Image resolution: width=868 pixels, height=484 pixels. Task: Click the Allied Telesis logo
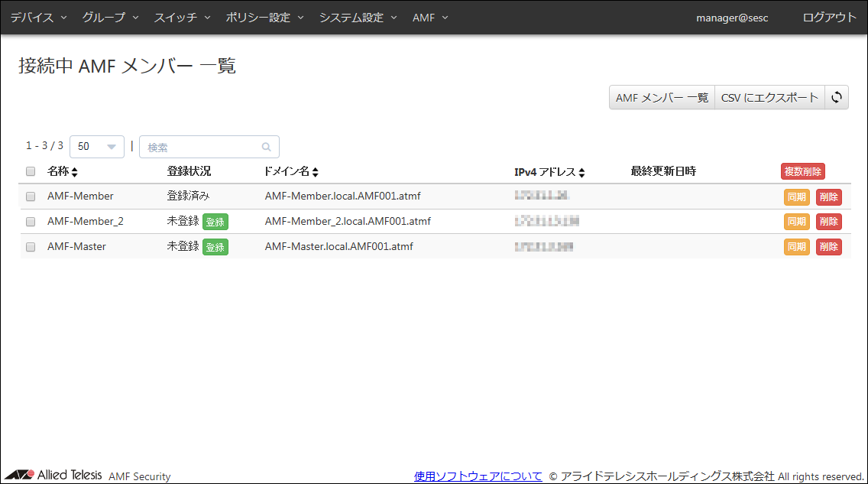click(x=53, y=475)
